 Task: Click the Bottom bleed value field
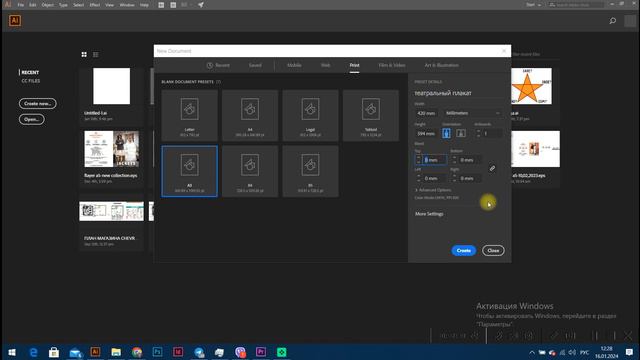coord(470,160)
